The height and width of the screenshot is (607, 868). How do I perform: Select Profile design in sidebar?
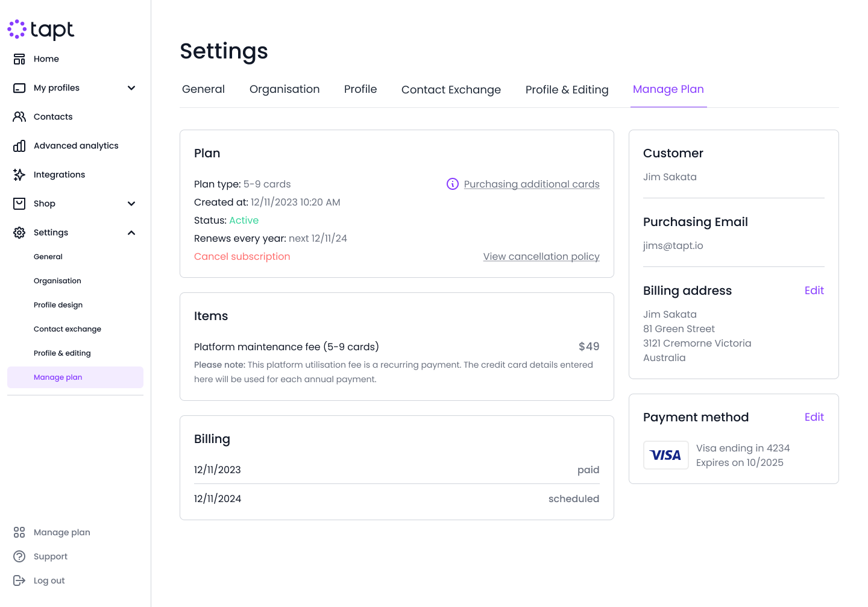[x=58, y=305]
